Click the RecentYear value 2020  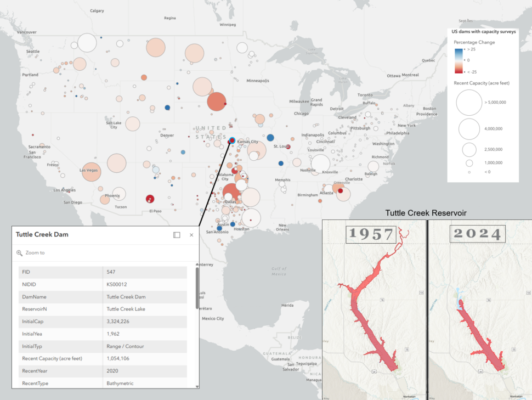coord(112,371)
